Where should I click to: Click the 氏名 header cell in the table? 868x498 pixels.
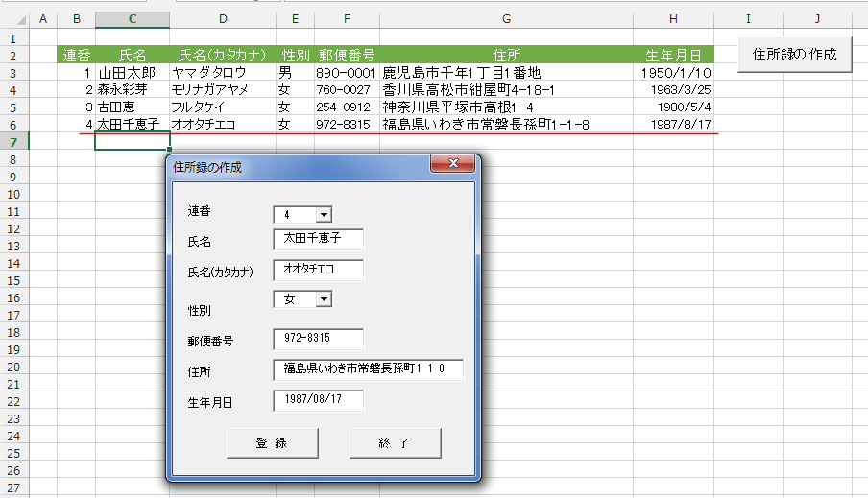[133, 56]
